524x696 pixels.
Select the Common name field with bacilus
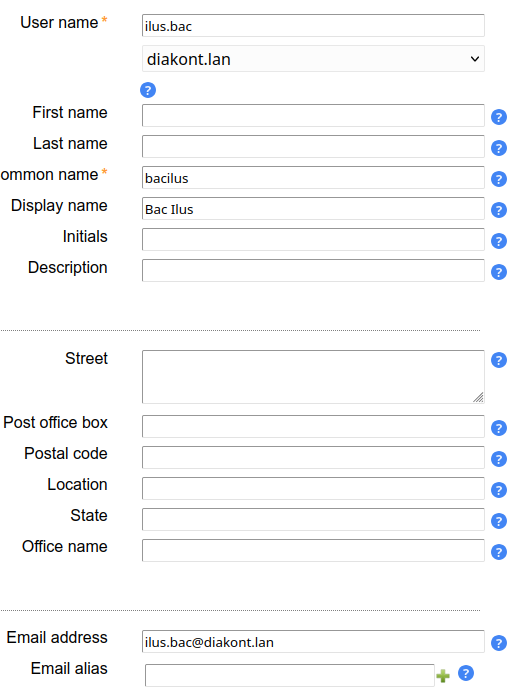click(x=313, y=178)
